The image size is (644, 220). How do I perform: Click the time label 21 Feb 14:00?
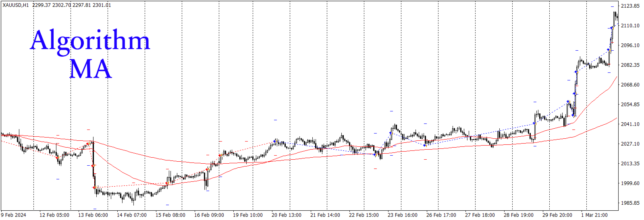(x=325, y=215)
